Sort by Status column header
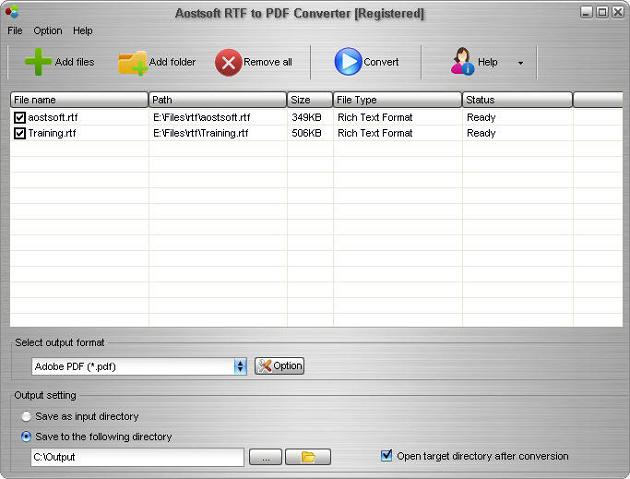The height and width of the screenshot is (479, 630). pos(518,100)
